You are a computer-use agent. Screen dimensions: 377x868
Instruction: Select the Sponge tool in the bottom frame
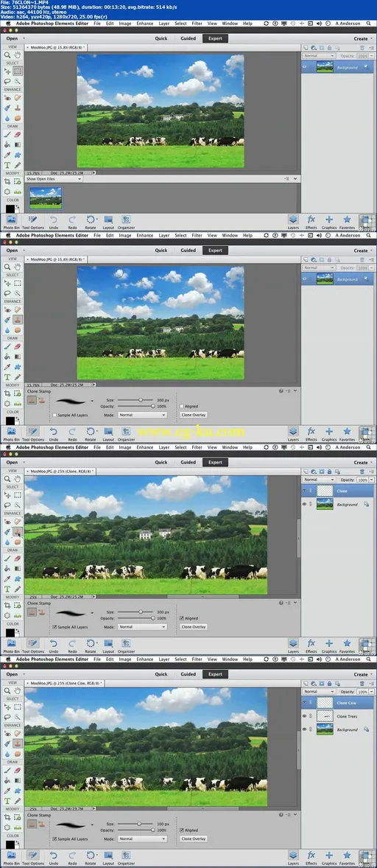click(x=18, y=753)
